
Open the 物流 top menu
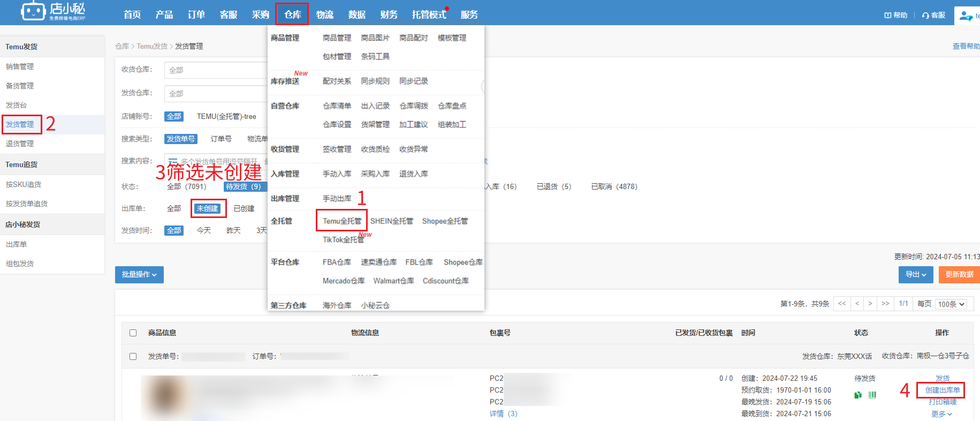[x=325, y=14]
